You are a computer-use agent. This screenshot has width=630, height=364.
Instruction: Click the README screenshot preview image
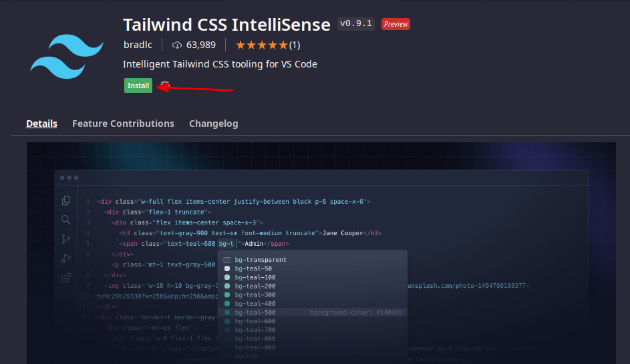click(x=321, y=253)
